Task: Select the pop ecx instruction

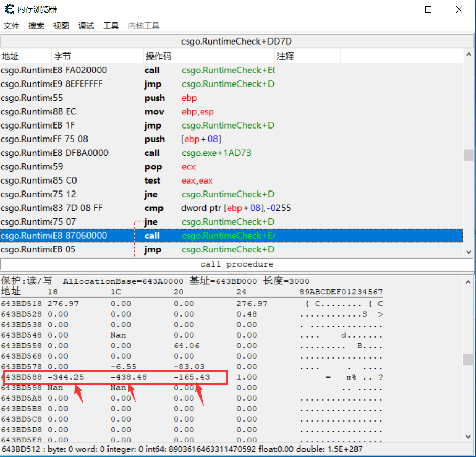Action: click(x=232, y=166)
